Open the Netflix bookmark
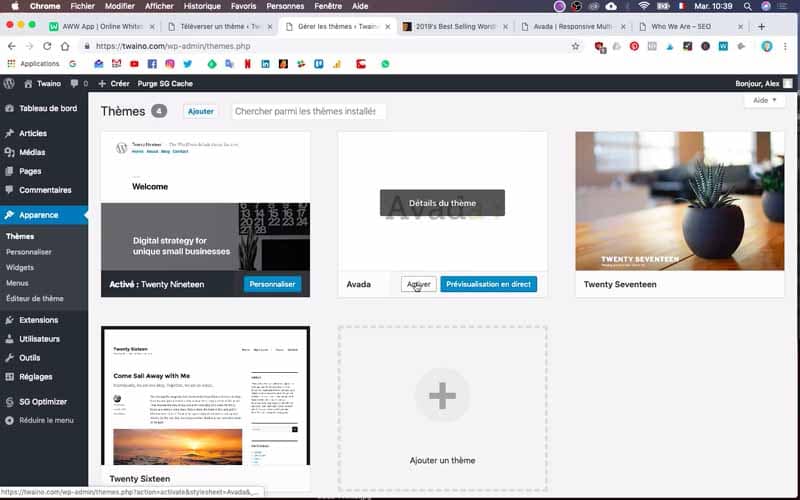 (x=247, y=64)
